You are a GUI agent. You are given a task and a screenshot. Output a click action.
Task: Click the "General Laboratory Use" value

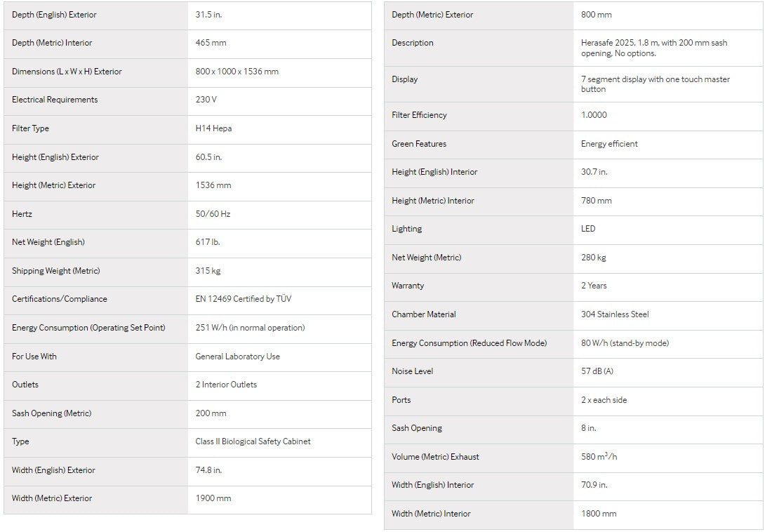(237, 357)
